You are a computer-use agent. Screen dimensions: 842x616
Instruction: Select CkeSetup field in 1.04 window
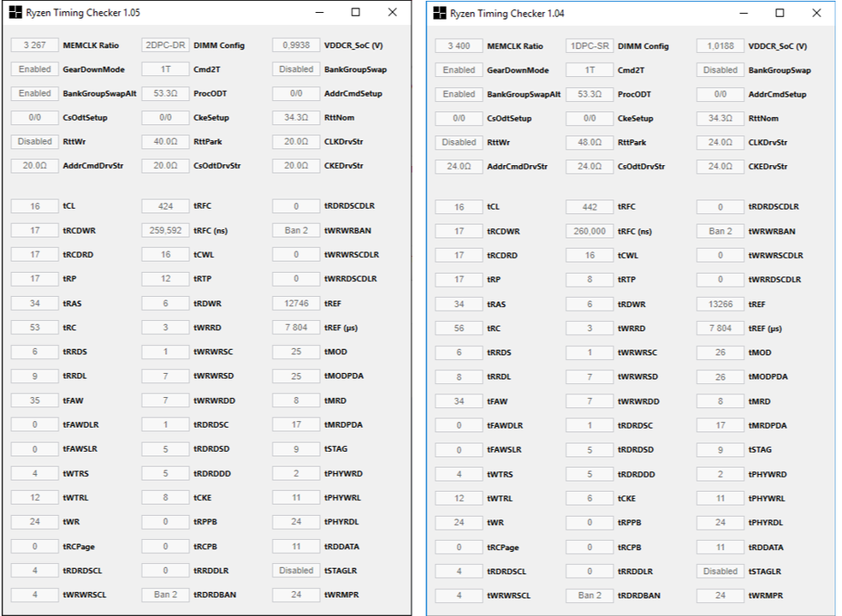click(x=590, y=118)
